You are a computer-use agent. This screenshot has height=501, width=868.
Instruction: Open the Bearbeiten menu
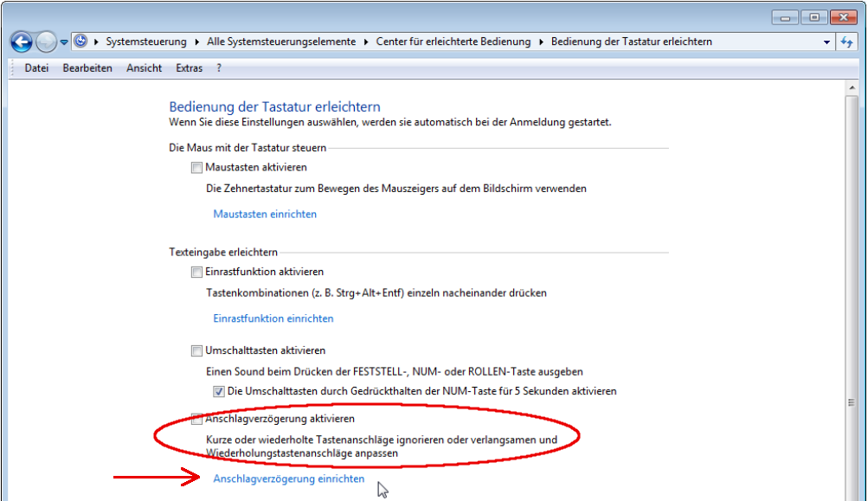(x=87, y=68)
